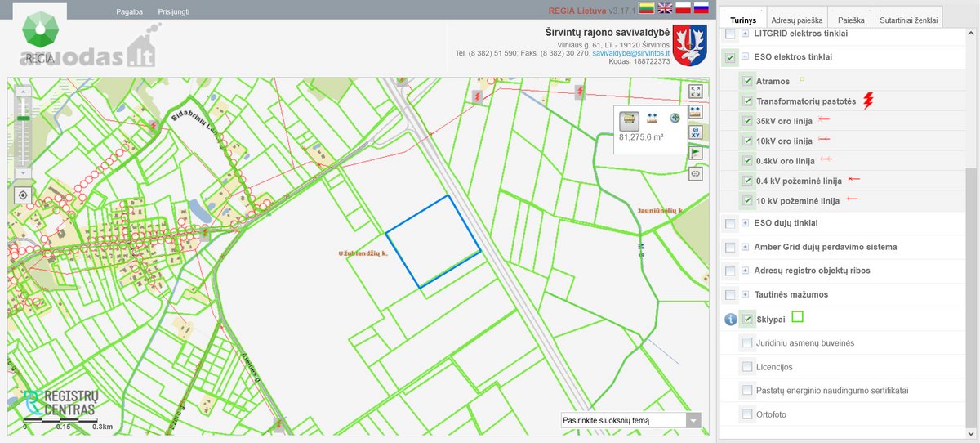Click the green zoom slider handle
This screenshot has height=443, width=980.
[x=22, y=119]
